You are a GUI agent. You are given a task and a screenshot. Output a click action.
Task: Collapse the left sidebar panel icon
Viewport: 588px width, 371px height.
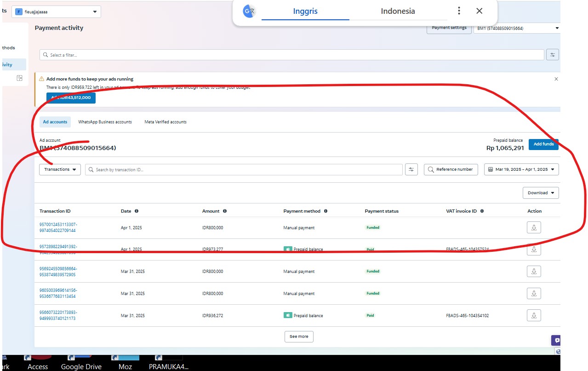point(19,78)
